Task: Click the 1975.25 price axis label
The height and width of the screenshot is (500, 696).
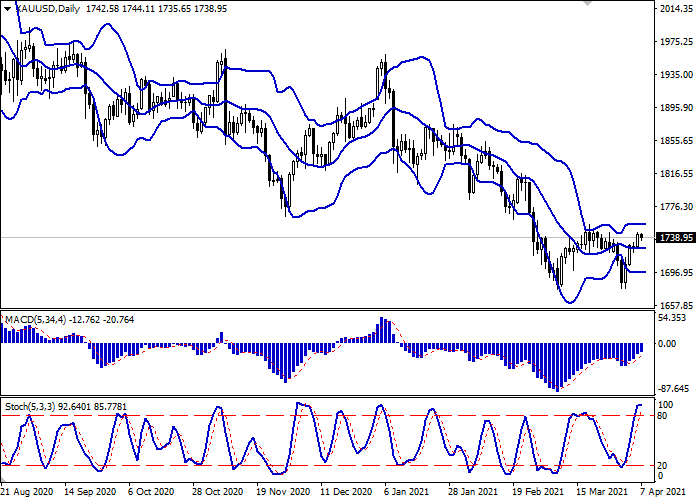Action: 676,41
